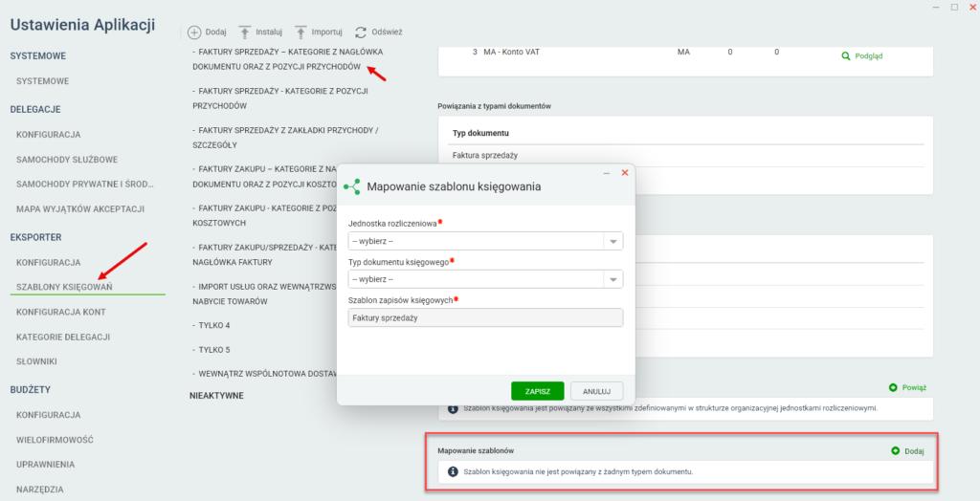Click the Powiąż link
Screen dimensions: 980x501
(x=914, y=388)
